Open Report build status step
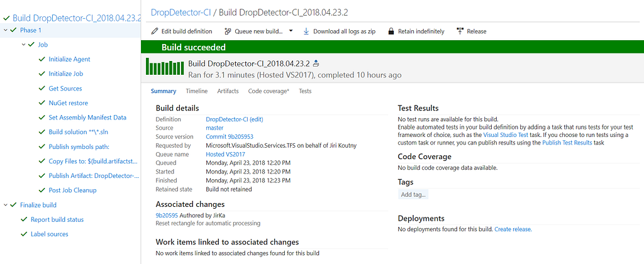 coord(57,219)
